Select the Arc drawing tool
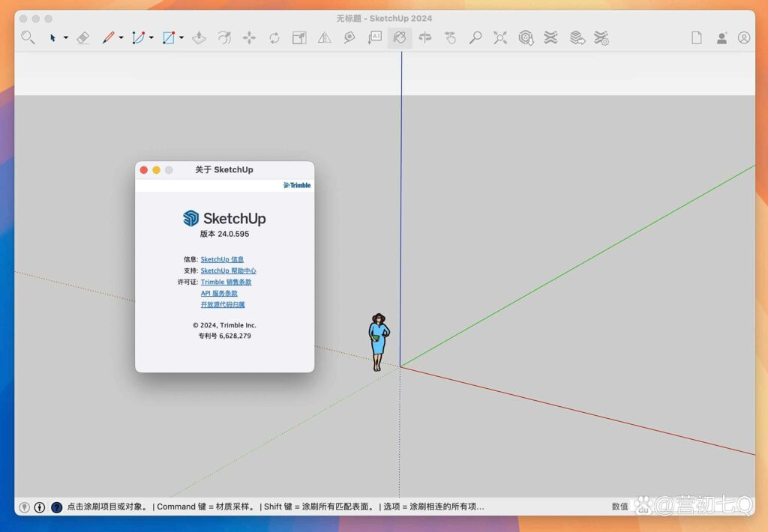The image size is (768, 532). coord(138,37)
